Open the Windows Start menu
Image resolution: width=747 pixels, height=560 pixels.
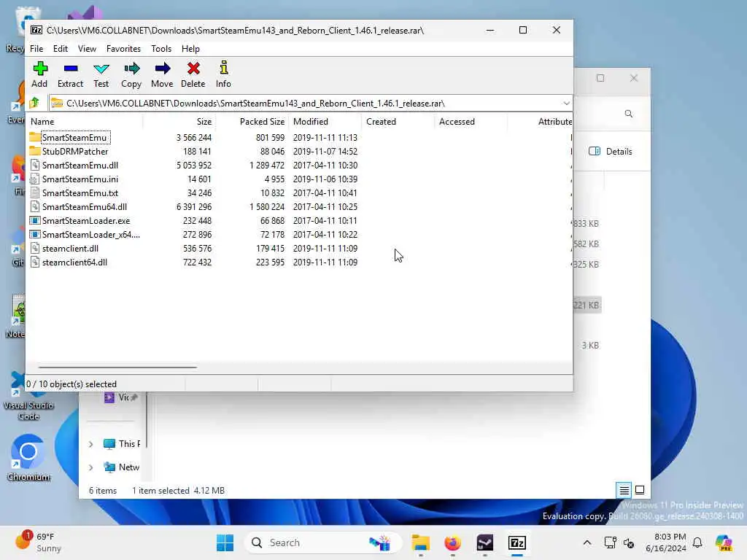click(225, 542)
